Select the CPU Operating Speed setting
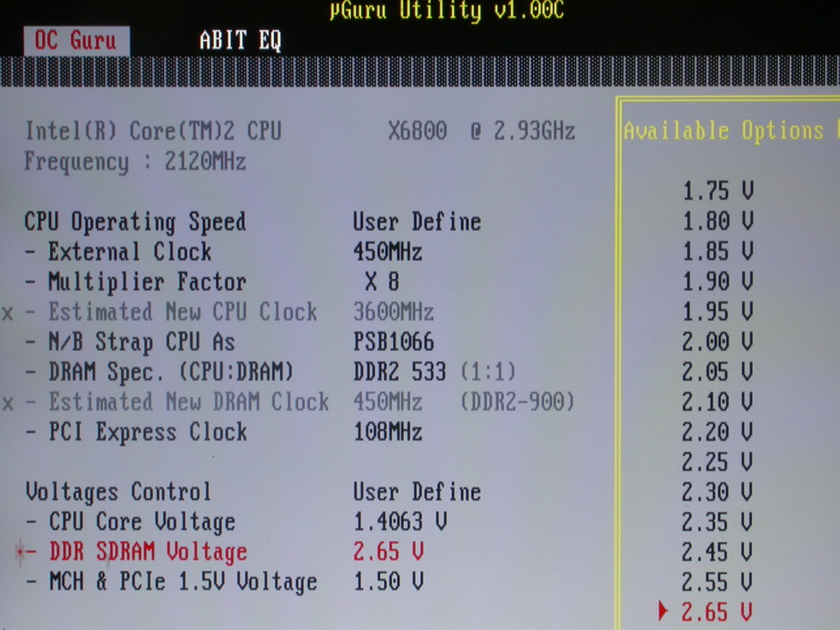The width and height of the screenshot is (840, 630). click(135, 222)
